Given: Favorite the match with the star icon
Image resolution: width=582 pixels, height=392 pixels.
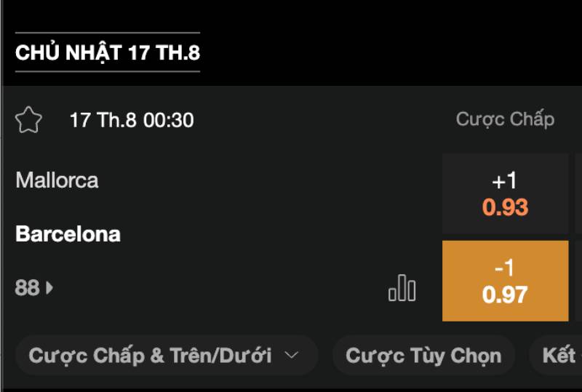Looking at the screenshot, I should point(28,120).
